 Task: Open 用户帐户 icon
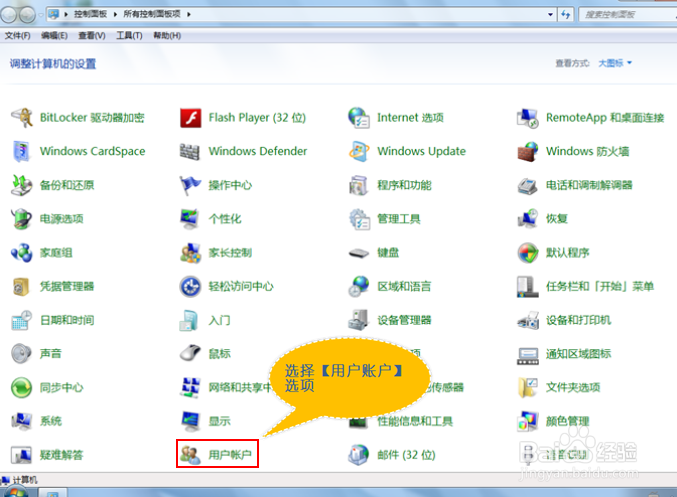[x=190, y=455]
